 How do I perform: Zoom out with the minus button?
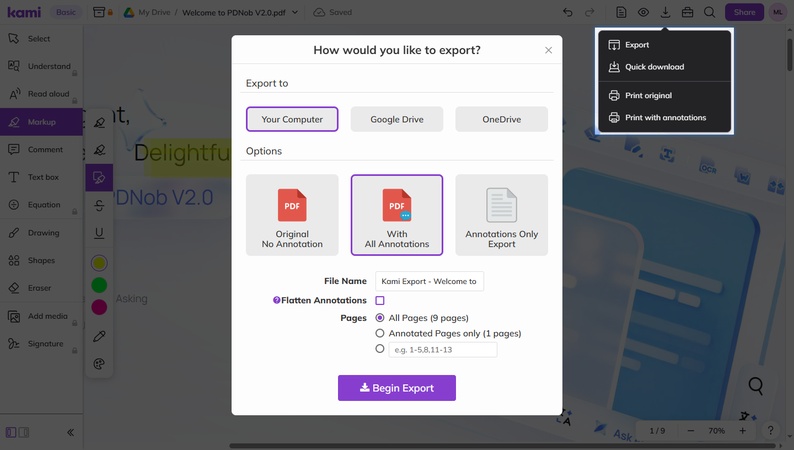(691, 431)
